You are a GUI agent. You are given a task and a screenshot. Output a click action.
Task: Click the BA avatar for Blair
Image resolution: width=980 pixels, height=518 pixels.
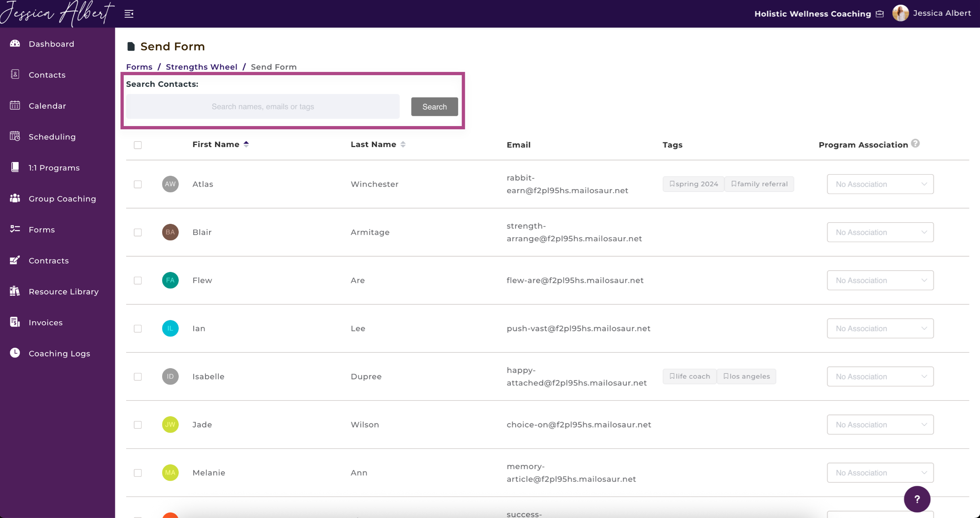(x=170, y=232)
